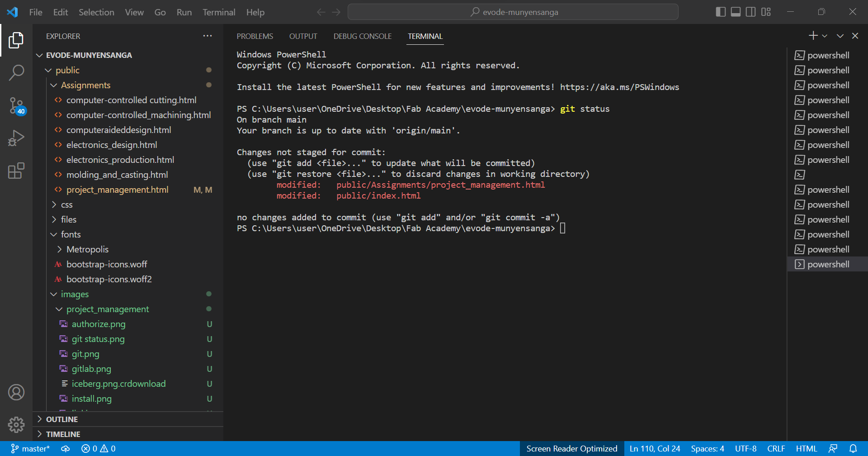This screenshot has height=456, width=868.
Task: Open the Edit menu
Action: tap(61, 12)
